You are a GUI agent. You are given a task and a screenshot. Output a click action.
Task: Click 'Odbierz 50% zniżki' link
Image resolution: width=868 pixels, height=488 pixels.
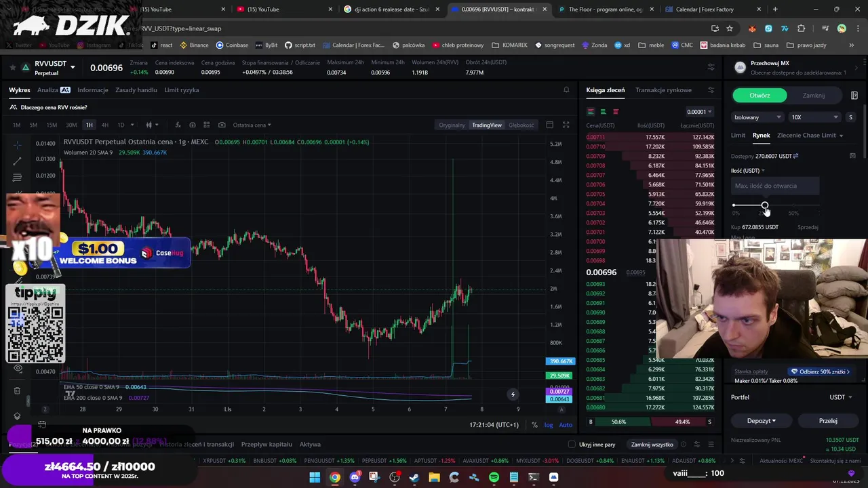[x=821, y=371]
